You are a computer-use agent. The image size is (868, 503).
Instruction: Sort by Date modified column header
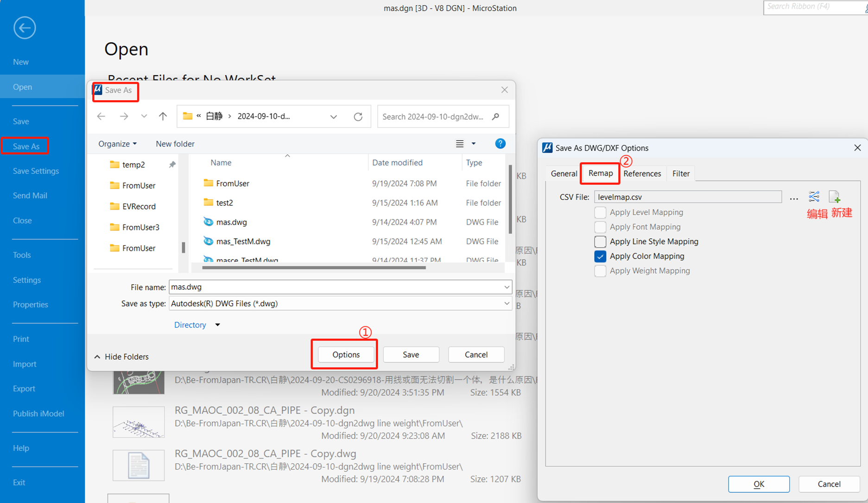click(x=397, y=163)
